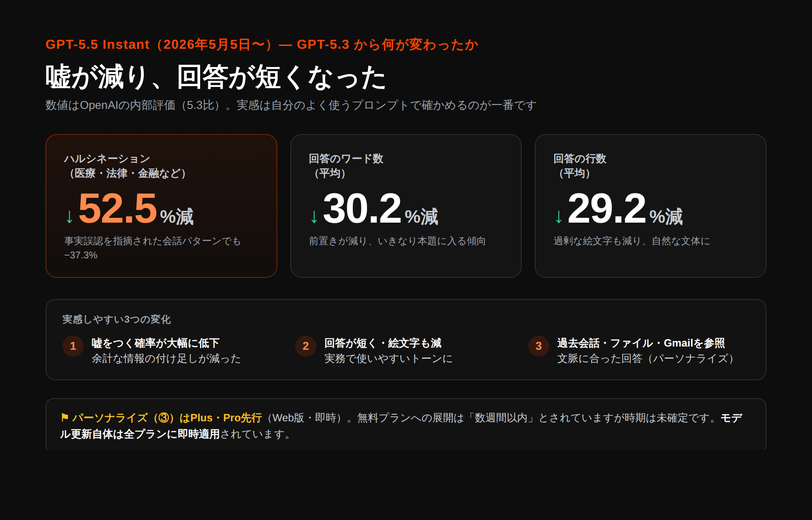Click the note '前置きが減り、いきなり本題に入る傾向'
The image size is (812, 520).
[x=397, y=241]
